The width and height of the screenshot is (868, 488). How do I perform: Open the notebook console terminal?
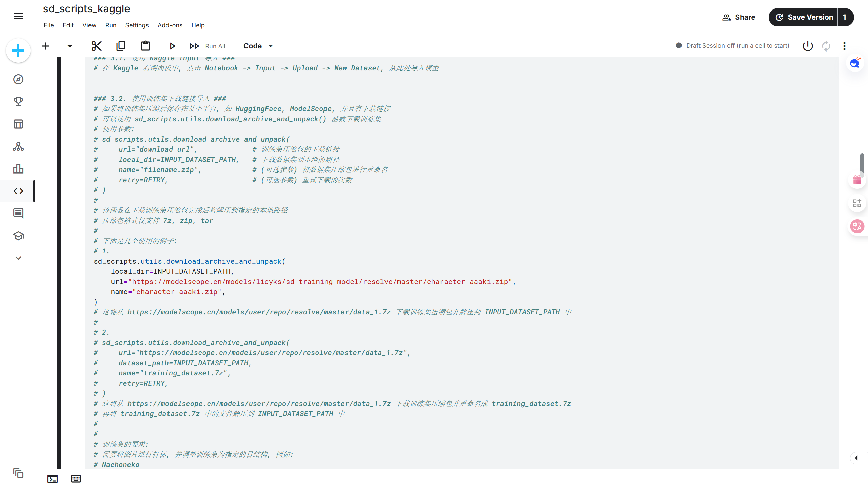click(x=53, y=479)
